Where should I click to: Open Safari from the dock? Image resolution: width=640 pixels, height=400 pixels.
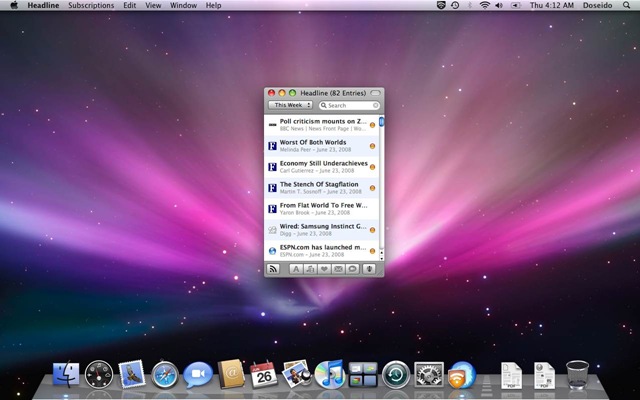tap(164, 376)
